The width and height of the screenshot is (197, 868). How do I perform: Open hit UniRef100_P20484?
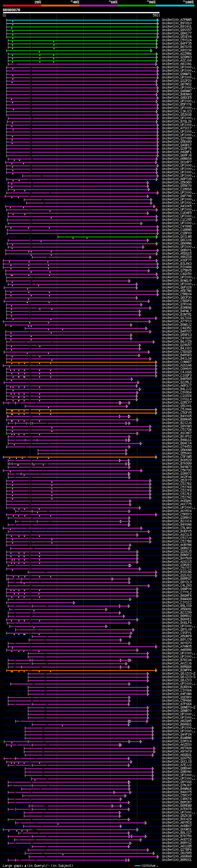pyautogui.click(x=177, y=267)
